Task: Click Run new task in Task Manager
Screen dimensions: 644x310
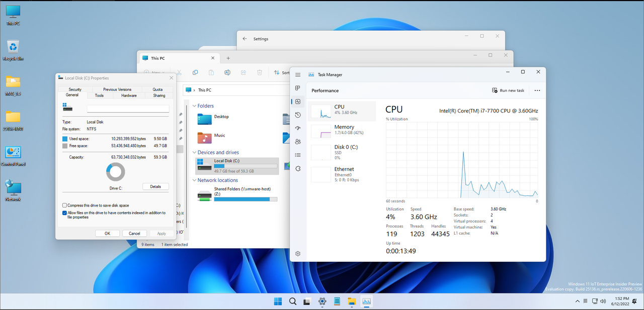Action: pyautogui.click(x=508, y=90)
